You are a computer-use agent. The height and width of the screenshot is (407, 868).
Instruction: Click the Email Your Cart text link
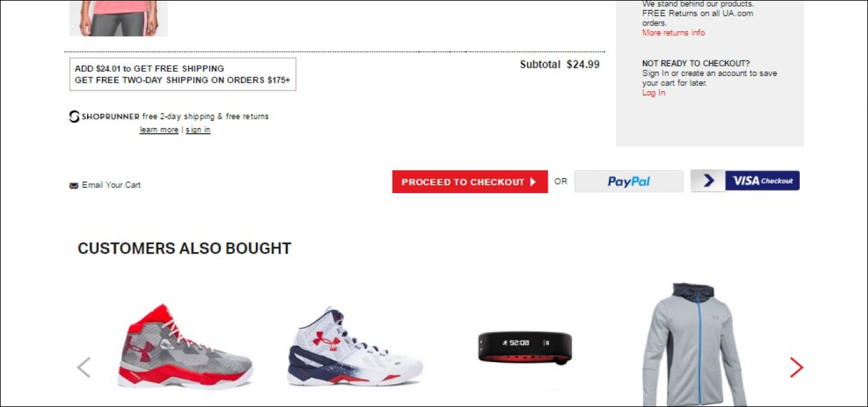pos(111,185)
